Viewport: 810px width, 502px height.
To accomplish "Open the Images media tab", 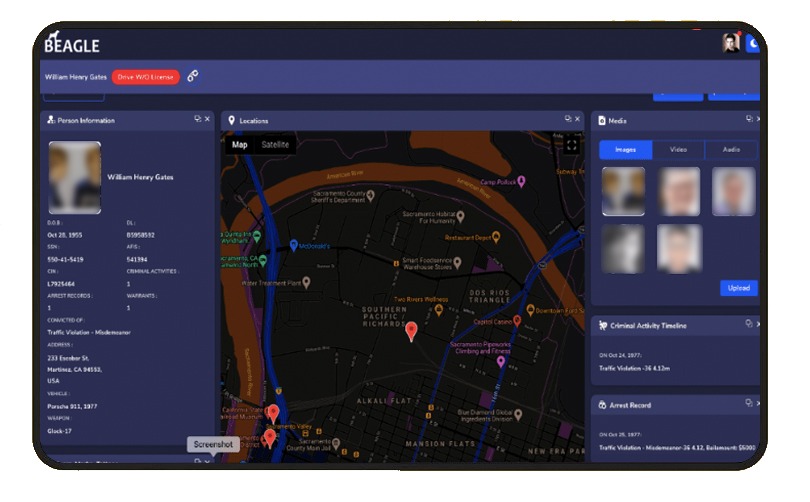I will 625,150.
